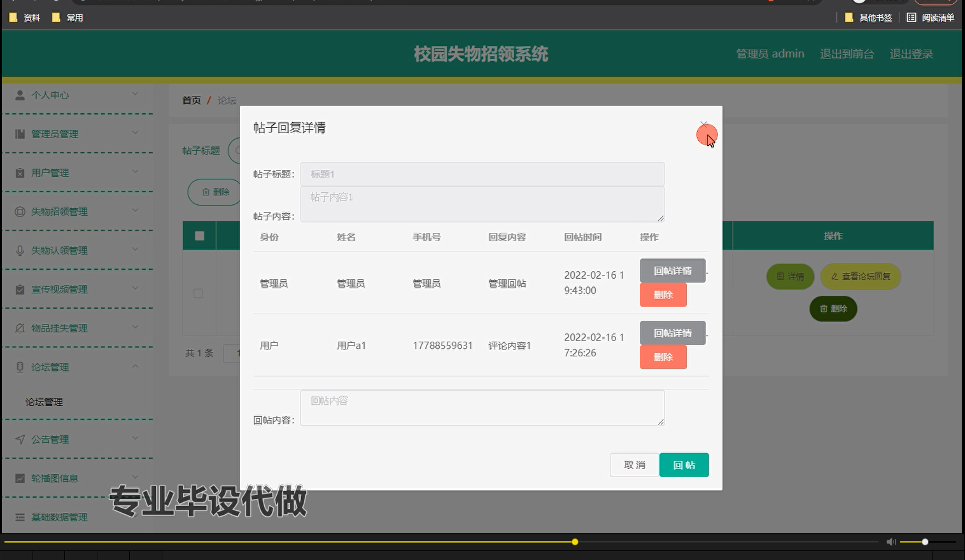Open the 轮播图信息 image icon

point(18,478)
